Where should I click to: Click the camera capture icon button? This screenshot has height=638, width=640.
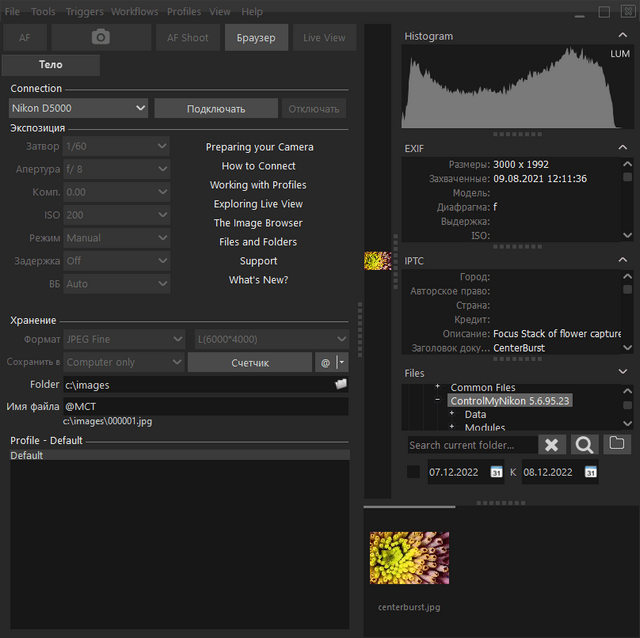point(100,38)
